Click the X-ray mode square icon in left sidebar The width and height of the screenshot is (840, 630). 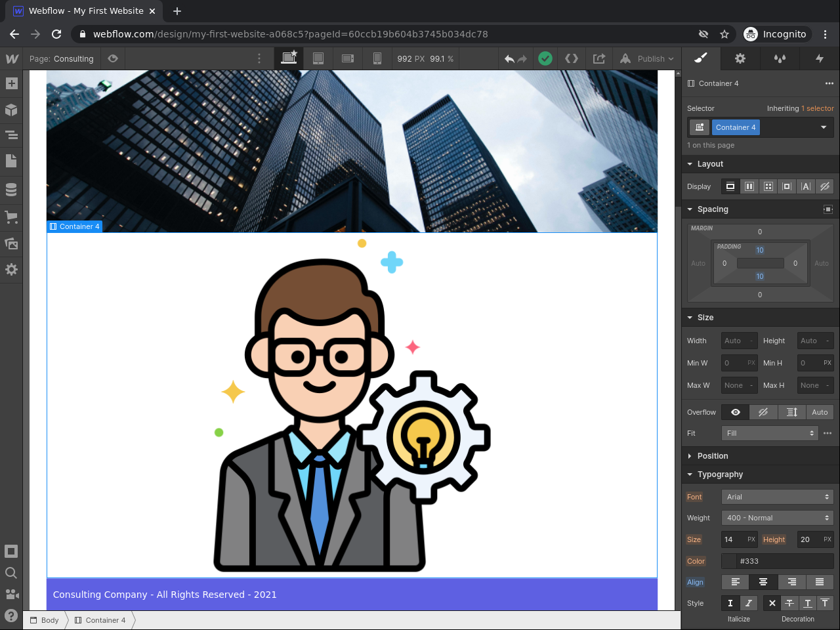coord(11,551)
